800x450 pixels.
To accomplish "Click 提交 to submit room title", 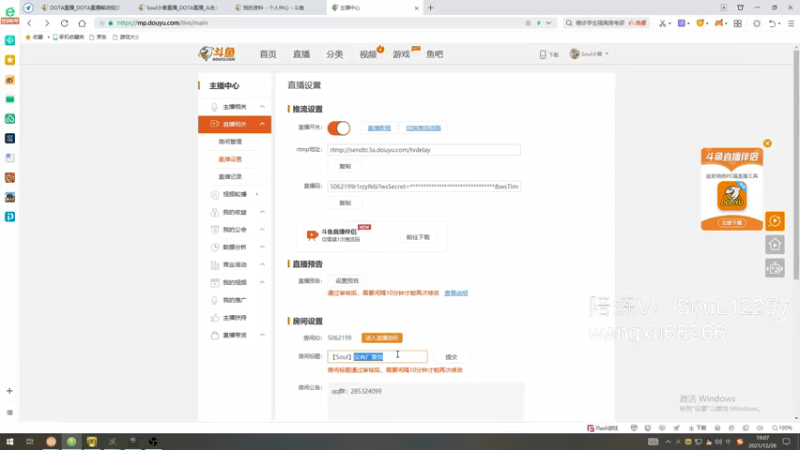I will coord(451,357).
